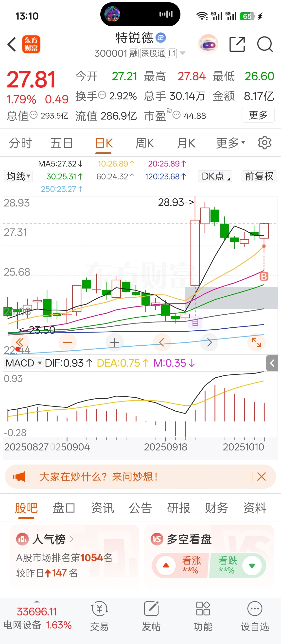The image size is (281, 644).
Task: Tap A股市场排名第1054名 text
Action: pos(64,558)
